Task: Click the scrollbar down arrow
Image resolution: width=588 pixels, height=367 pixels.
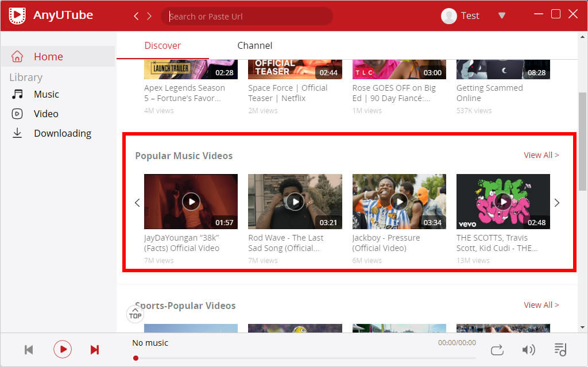Action: pyautogui.click(x=582, y=327)
